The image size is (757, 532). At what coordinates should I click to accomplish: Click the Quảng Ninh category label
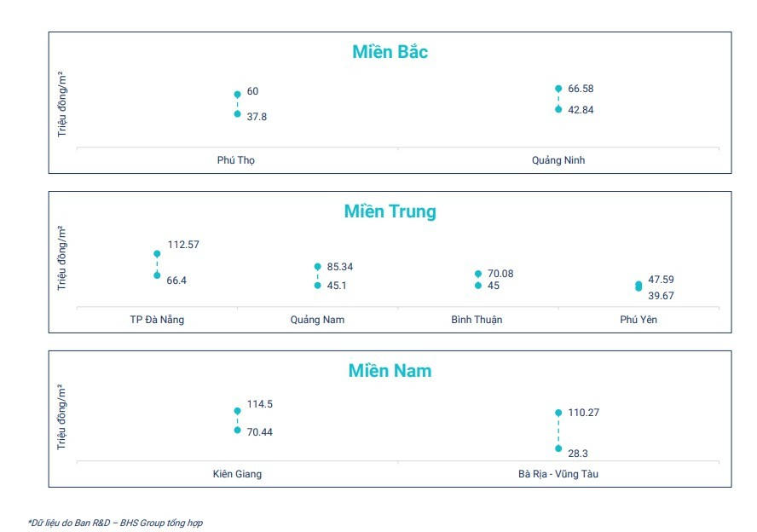point(558,160)
